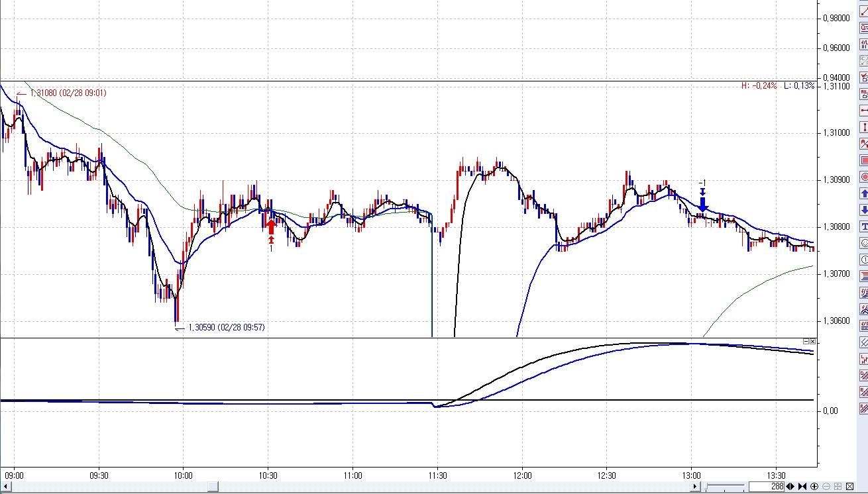Click the smiley face icon in sidebar
Screen dimensions: 868x494
(863, 243)
